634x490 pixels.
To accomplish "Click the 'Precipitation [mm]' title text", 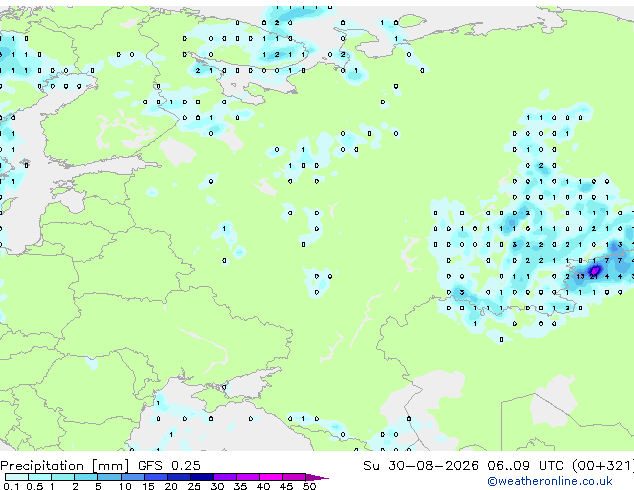I will click(65, 466).
